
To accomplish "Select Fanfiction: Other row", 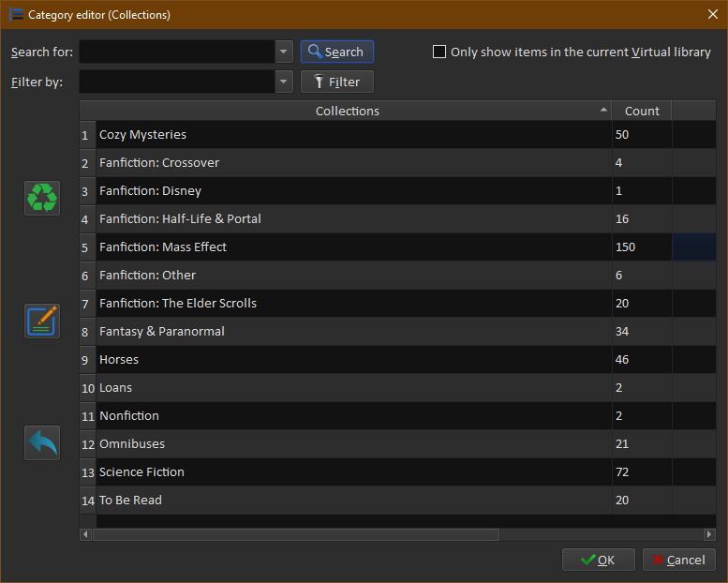I will tap(354, 275).
